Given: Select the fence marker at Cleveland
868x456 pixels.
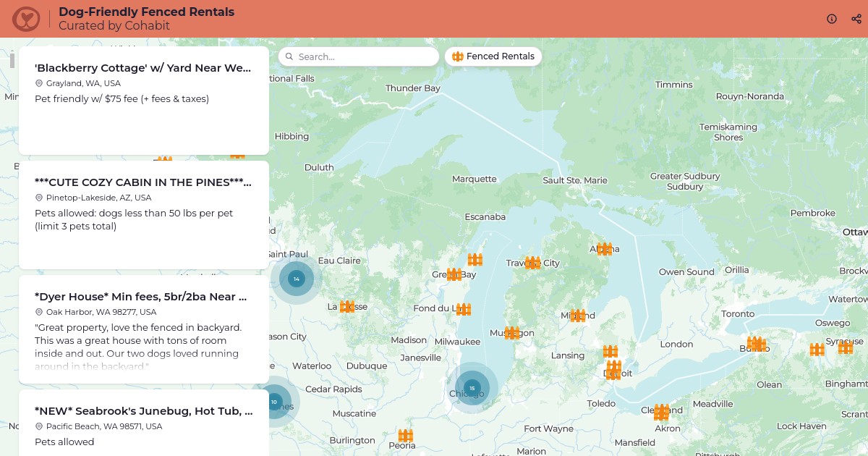Looking at the screenshot, I should (x=661, y=412).
